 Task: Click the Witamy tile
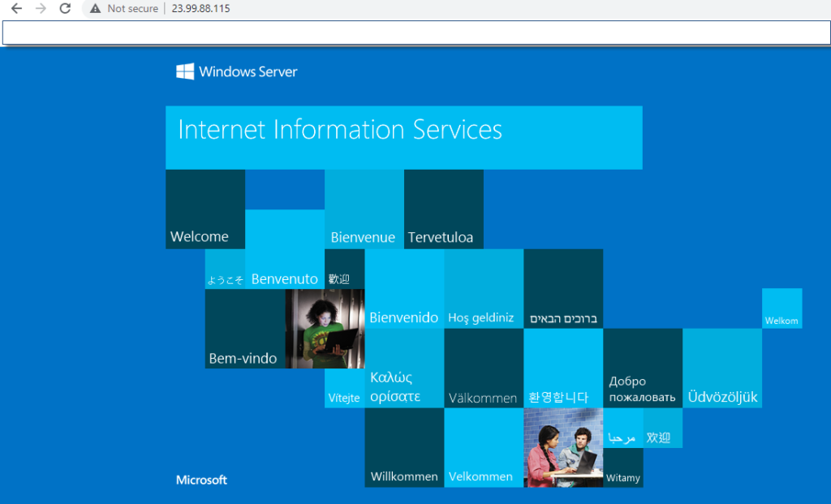tap(622, 468)
